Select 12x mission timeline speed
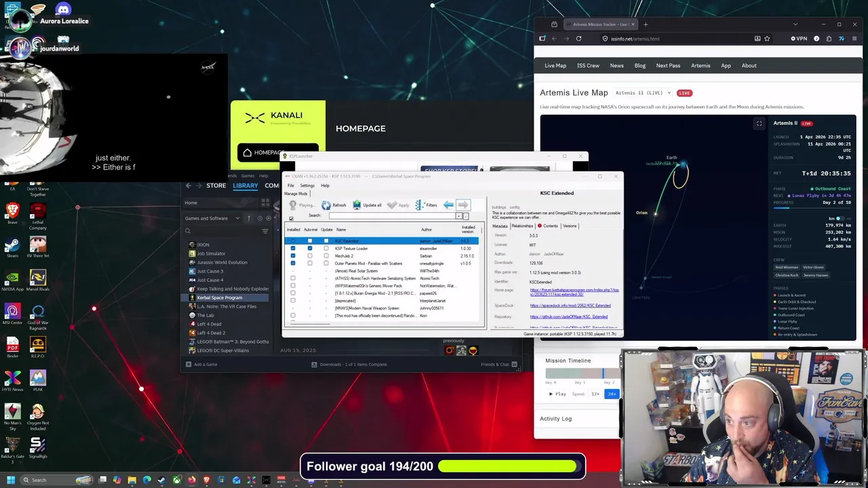This screenshot has width=868, height=488. point(595,394)
